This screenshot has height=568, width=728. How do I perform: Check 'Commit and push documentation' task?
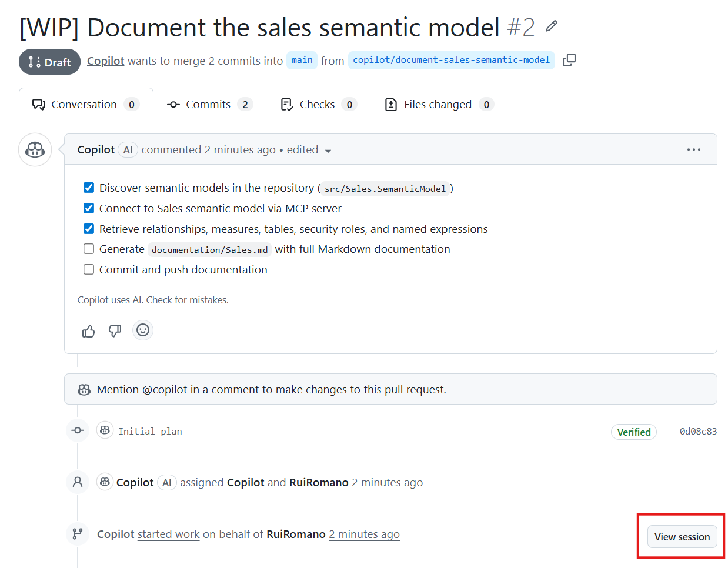coord(89,269)
